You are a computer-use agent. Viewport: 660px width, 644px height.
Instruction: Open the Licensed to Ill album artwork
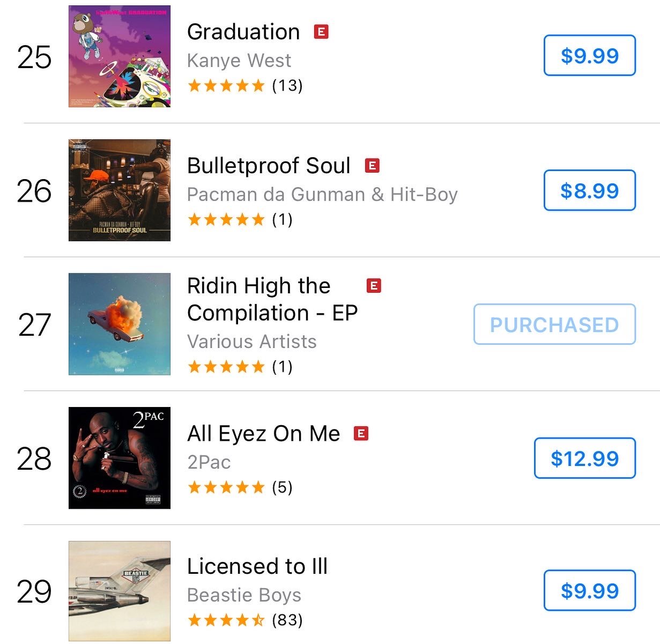tap(120, 591)
